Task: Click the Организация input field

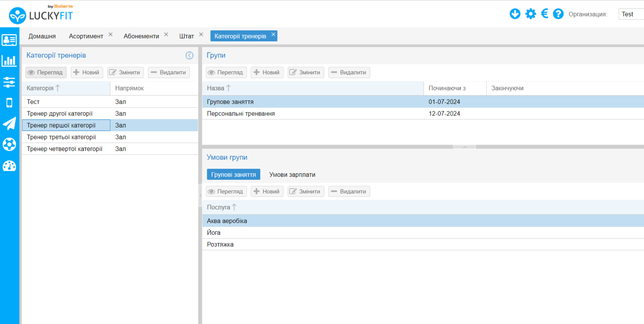Action: click(x=631, y=14)
